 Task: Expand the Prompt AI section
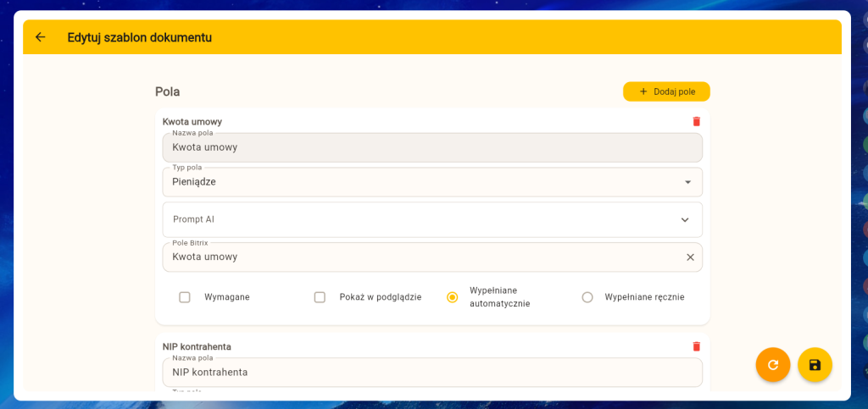pos(431,219)
